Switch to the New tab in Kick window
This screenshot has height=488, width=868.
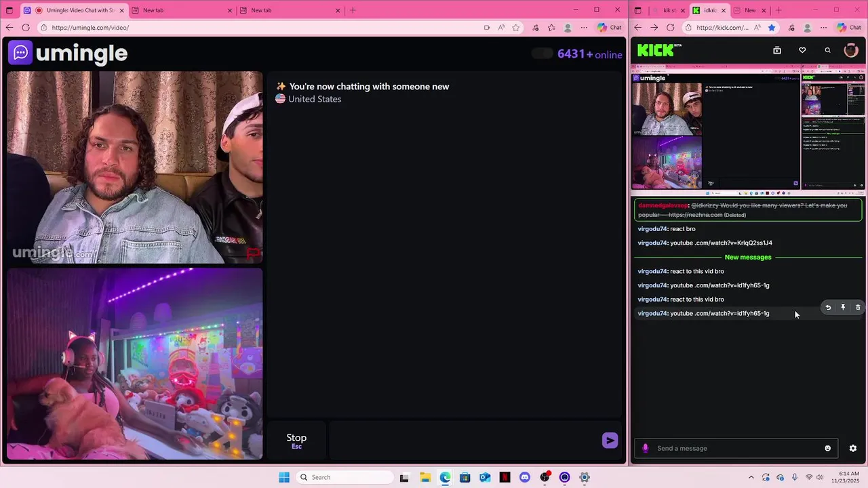[x=750, y=10]
